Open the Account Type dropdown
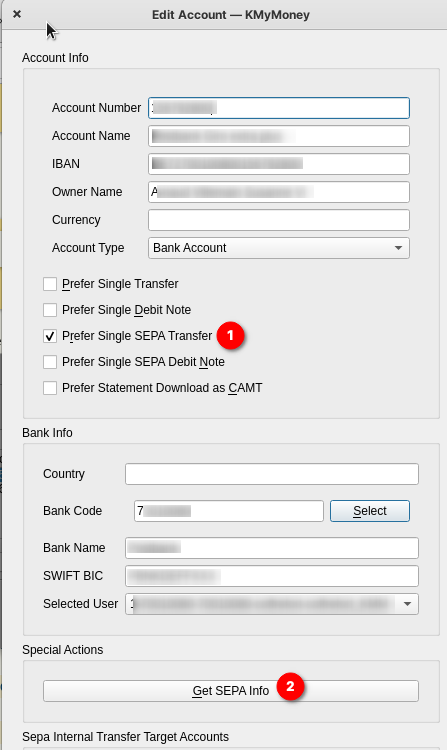Image resolution: width=447 pixels, height=750 pixels. 279,248
